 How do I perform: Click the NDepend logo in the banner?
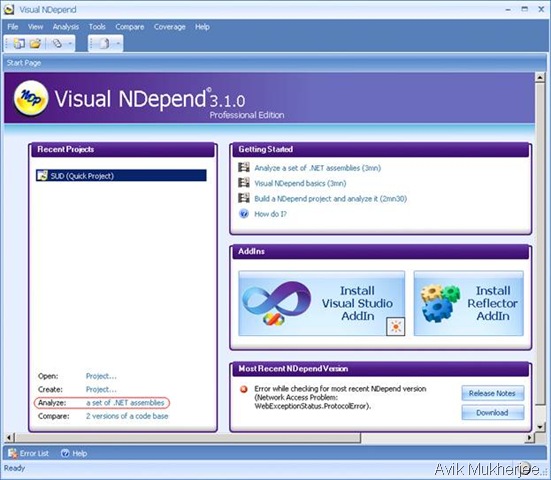[x=31, y=98]
